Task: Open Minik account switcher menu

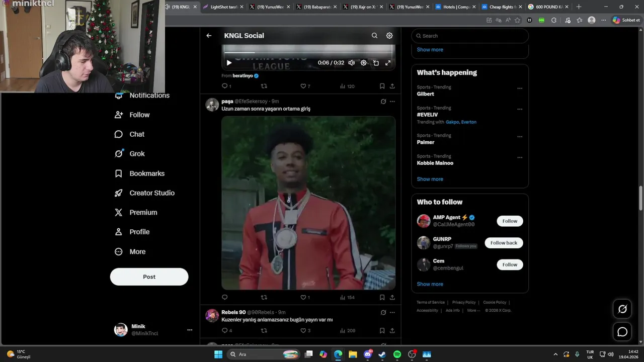Action: click(153, 330)
